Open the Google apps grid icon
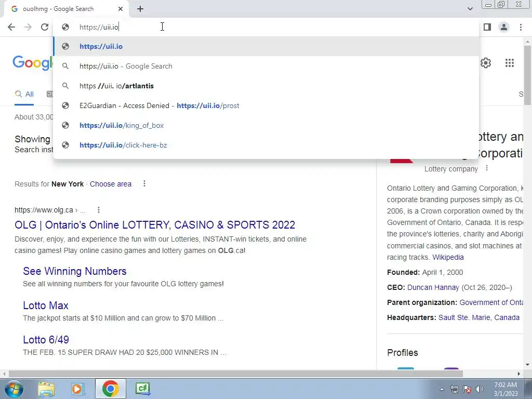 (509, 63)
